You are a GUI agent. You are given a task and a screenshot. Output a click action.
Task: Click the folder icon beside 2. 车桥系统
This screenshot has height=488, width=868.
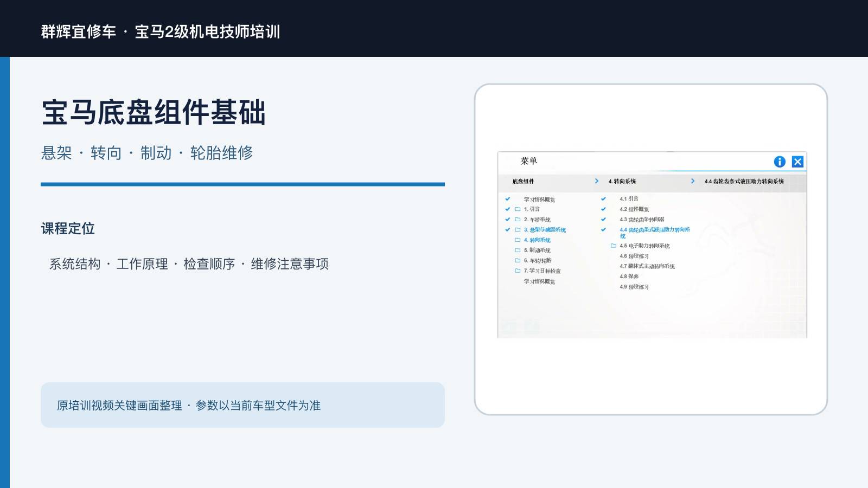tap(518, 220)
